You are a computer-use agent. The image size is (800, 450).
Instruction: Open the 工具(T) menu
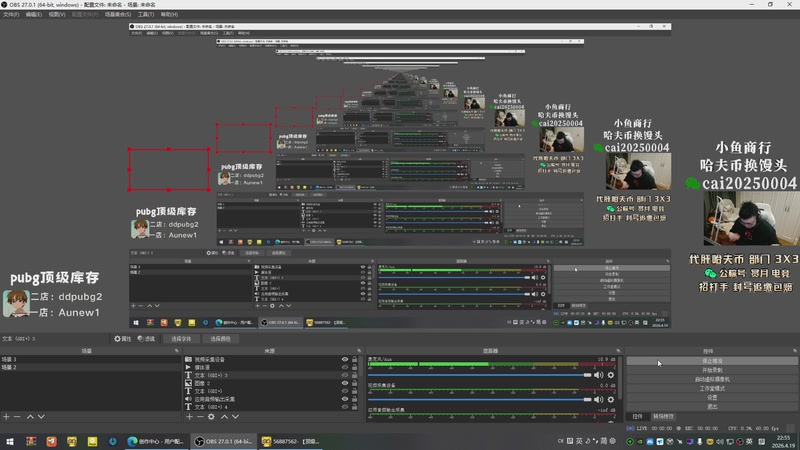click(x=145, y=14)
